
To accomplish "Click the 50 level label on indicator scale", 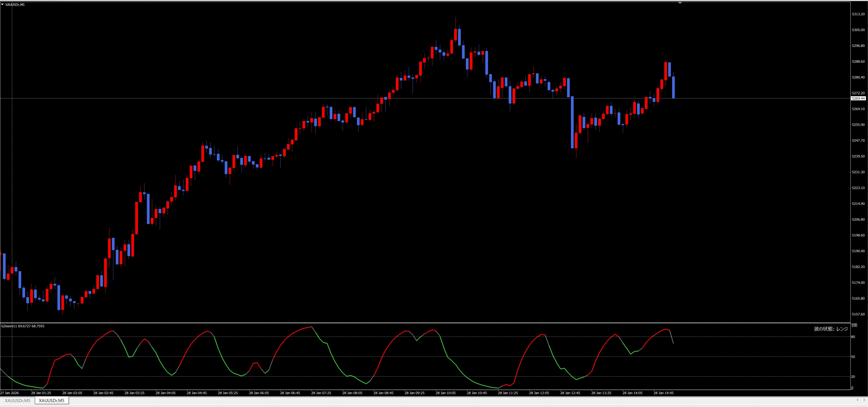I will (853, 357).
